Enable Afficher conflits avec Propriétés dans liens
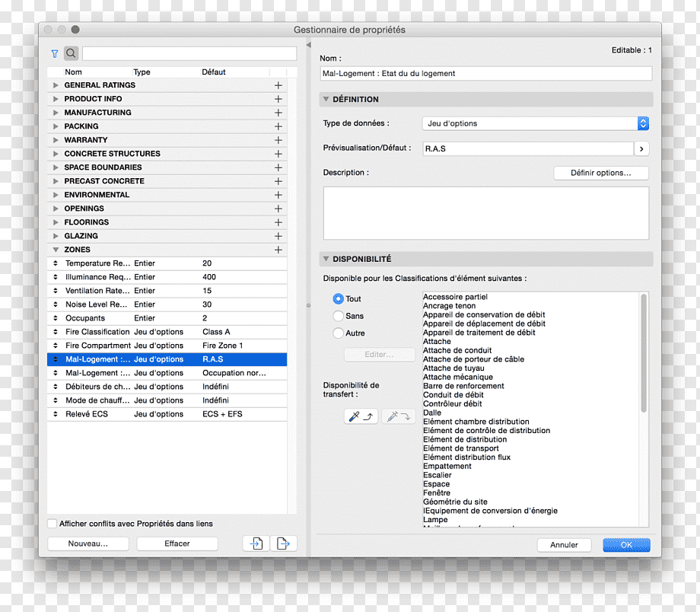 (x=52, y=524)
